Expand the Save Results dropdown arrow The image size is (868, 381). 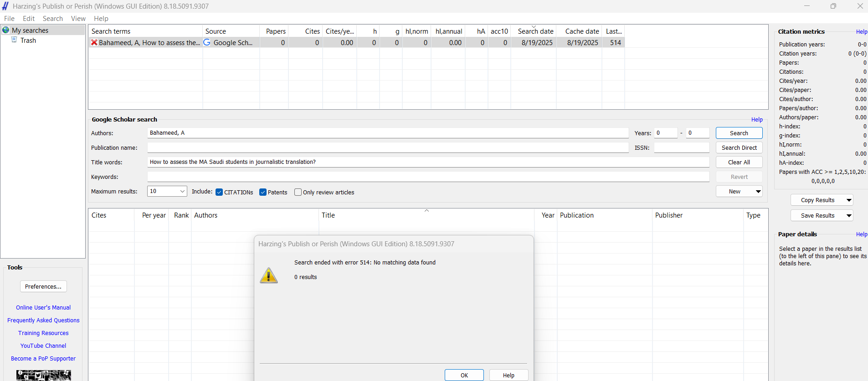coord(849,216)
